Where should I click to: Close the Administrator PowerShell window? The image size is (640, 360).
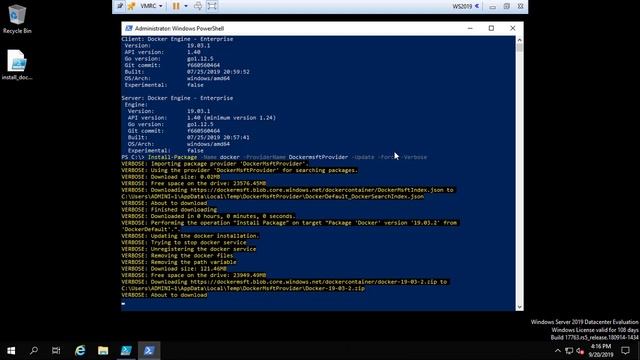pyautogui.click(x=513, y=28)
